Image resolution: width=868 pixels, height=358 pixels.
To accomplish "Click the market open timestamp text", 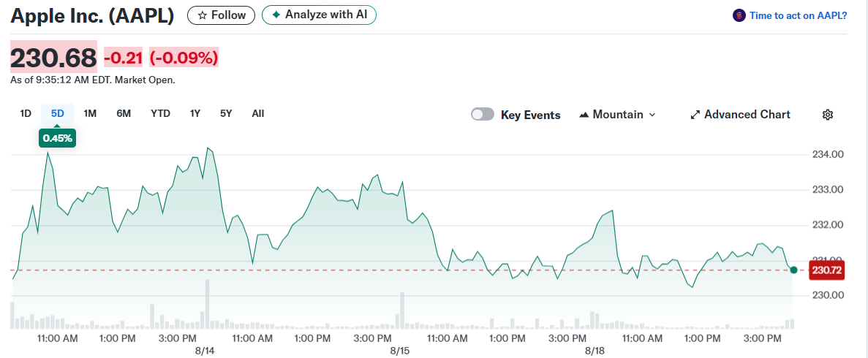I will [93, 80].
